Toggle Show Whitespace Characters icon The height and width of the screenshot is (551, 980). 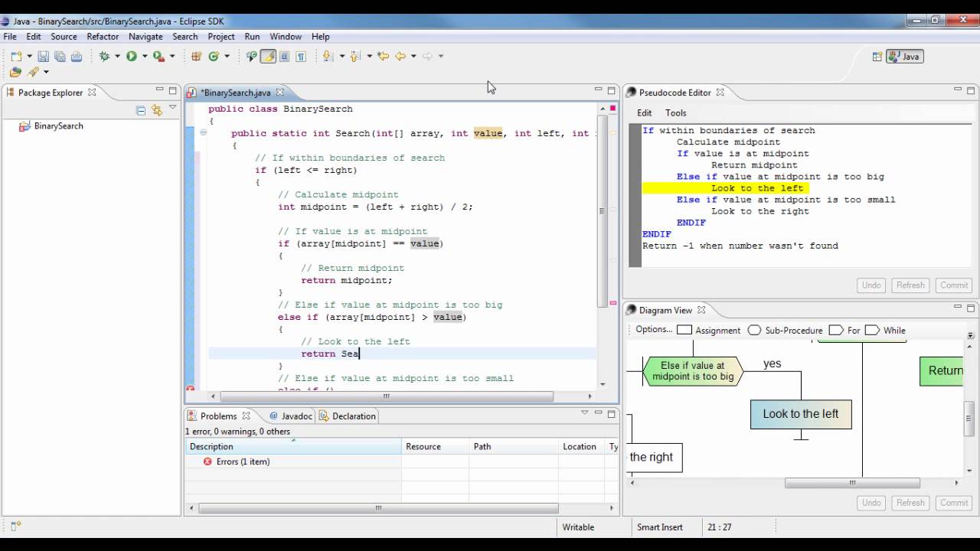pos(301,56)
